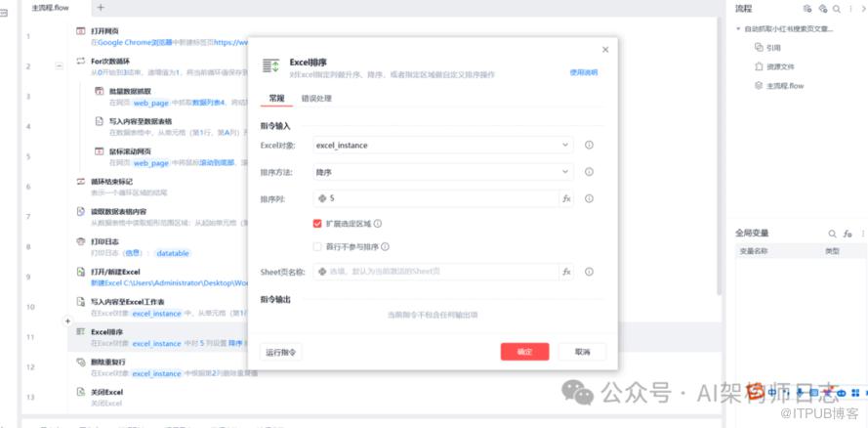Click the flow list vertical scrollbar
The image size is (868, 428).
[719, 155]
